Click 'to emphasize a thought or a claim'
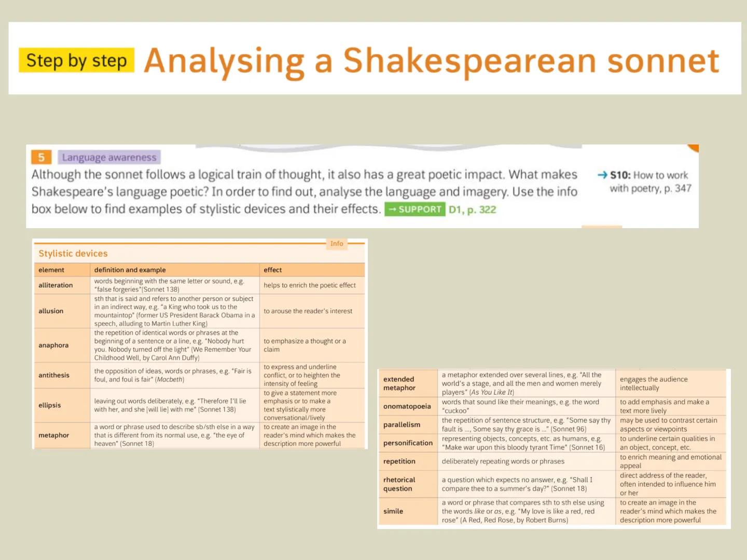This screenshot has height=560, width=747. [305, 345]
